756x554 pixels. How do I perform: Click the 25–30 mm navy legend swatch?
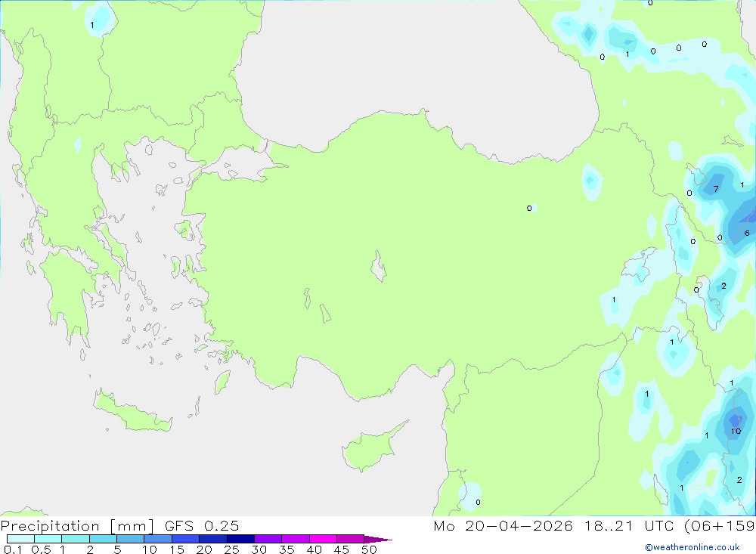[x=240, y=539]
